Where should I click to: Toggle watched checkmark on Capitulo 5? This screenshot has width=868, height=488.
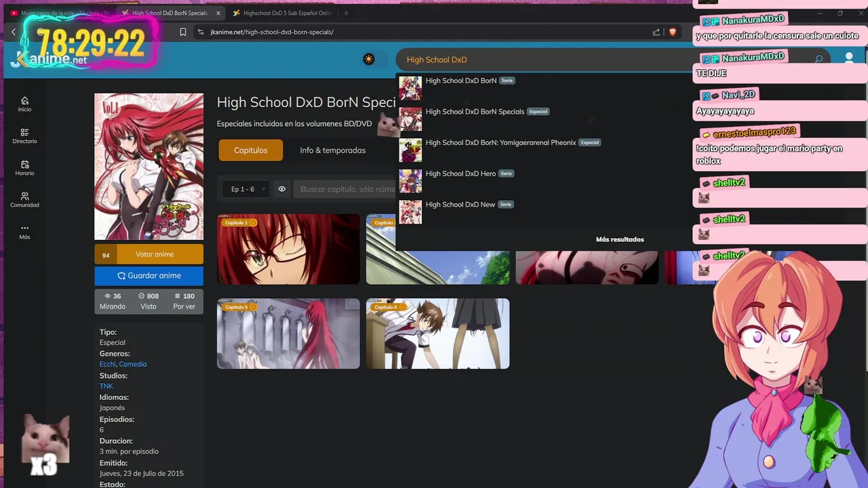coord(253,307)
